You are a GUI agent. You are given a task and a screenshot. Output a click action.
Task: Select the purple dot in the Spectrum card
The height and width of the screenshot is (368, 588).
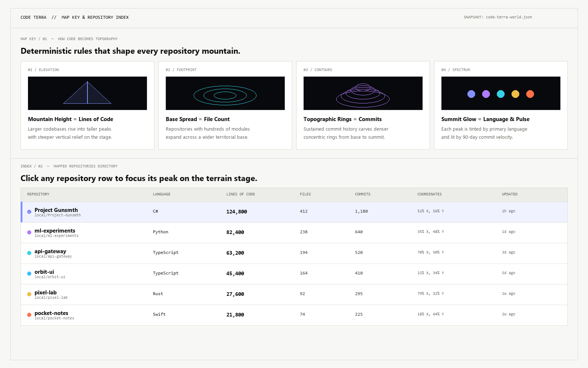click(x=486, y=94)
